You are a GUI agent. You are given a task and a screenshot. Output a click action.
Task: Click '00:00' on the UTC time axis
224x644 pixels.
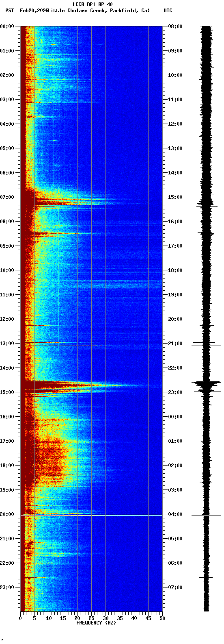pos(175,417)
